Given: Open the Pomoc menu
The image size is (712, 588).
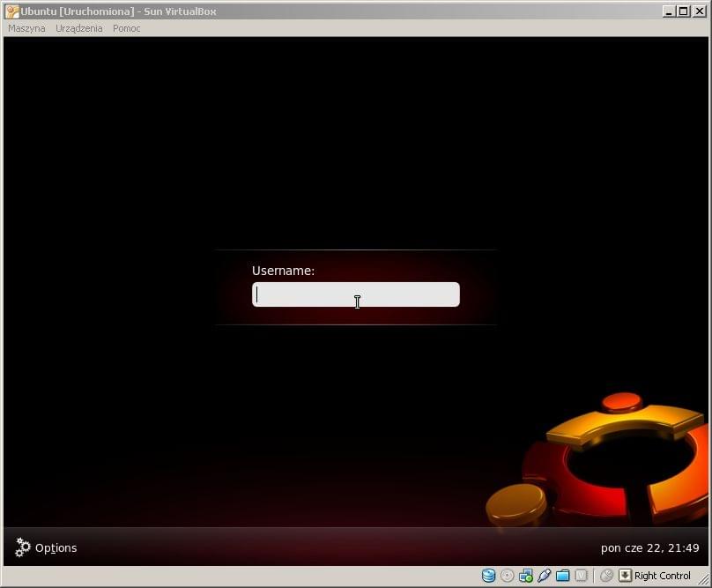Looking at the screenshot, I should tap(127, 28).
